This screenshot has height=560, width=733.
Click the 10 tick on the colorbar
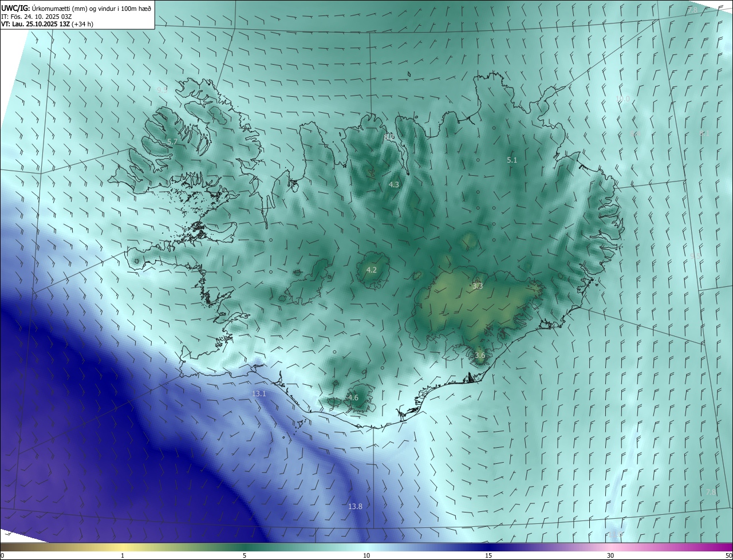click(x=366, y=555)
